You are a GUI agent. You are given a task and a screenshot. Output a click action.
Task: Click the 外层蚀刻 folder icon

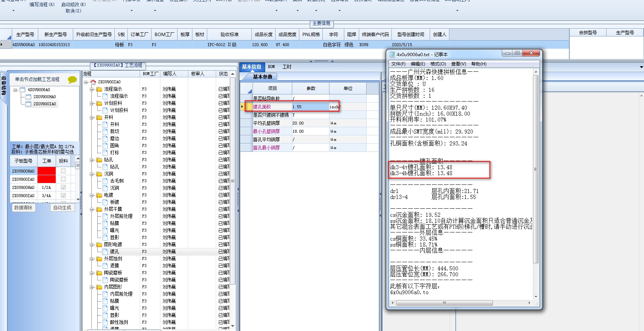pos(99,258)
